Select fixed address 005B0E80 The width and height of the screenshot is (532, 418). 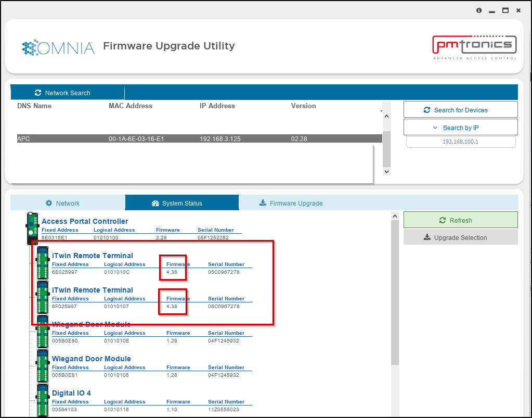point(65,340)
